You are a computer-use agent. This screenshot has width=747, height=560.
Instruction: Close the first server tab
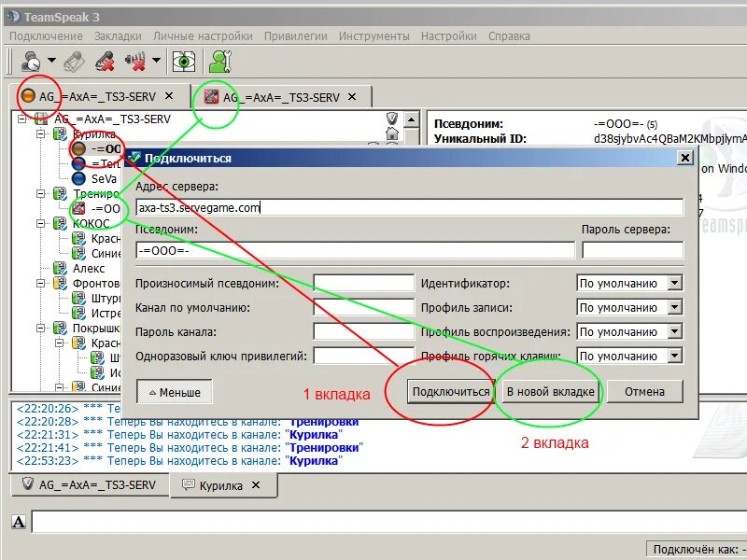[x=169, y=96]
